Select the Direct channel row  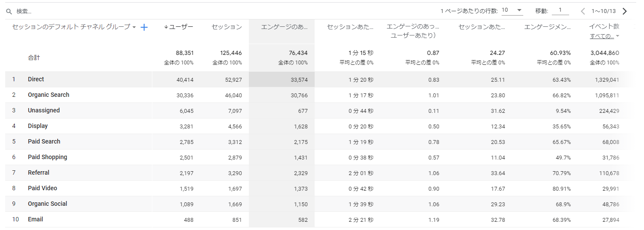(x=36, y=79)
